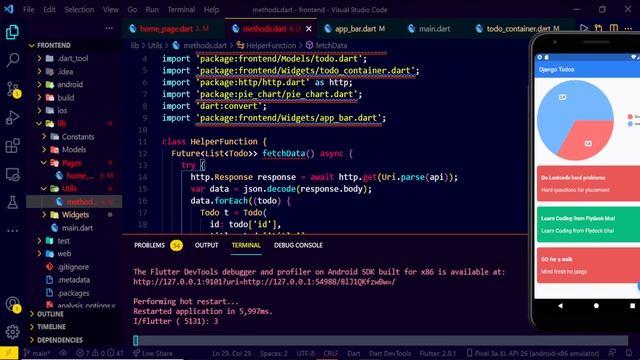
Task: Open the OUTPUT panel tab
Action: point(206,245)
